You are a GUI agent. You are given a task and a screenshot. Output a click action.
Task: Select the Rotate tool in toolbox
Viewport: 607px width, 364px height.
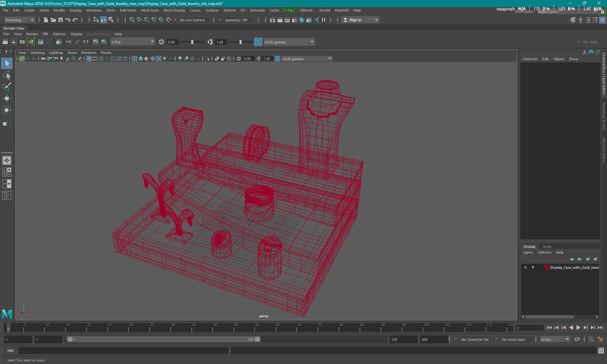pos(6,110)
